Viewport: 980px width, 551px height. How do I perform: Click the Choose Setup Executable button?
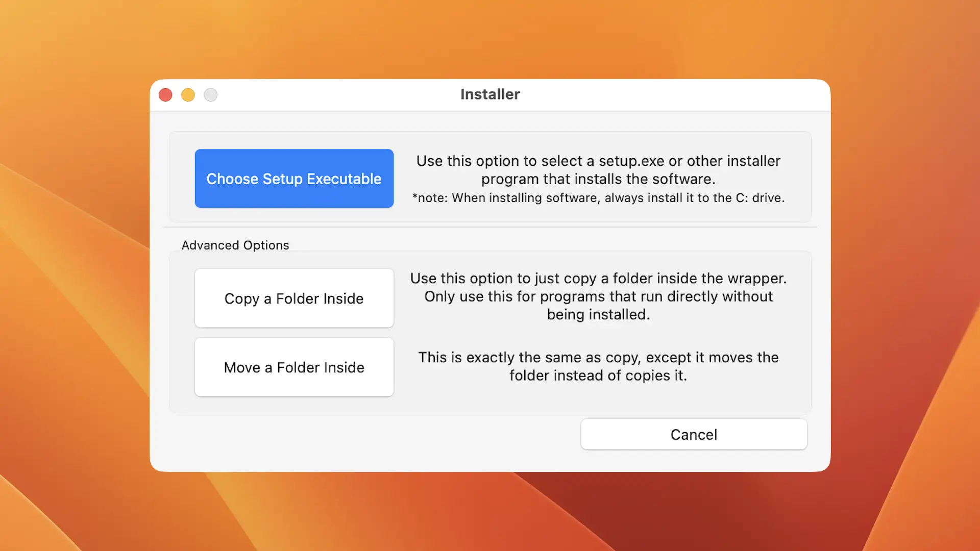click(x=294, y=179)
